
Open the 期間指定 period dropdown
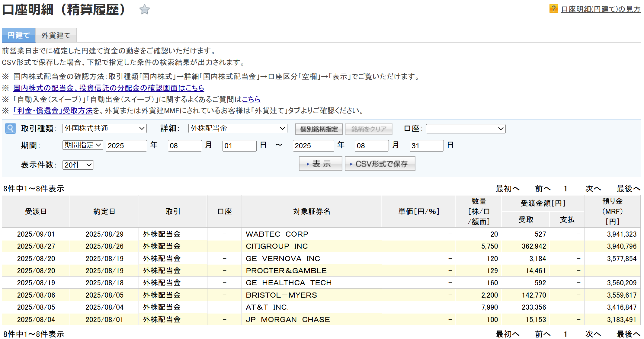83,145
